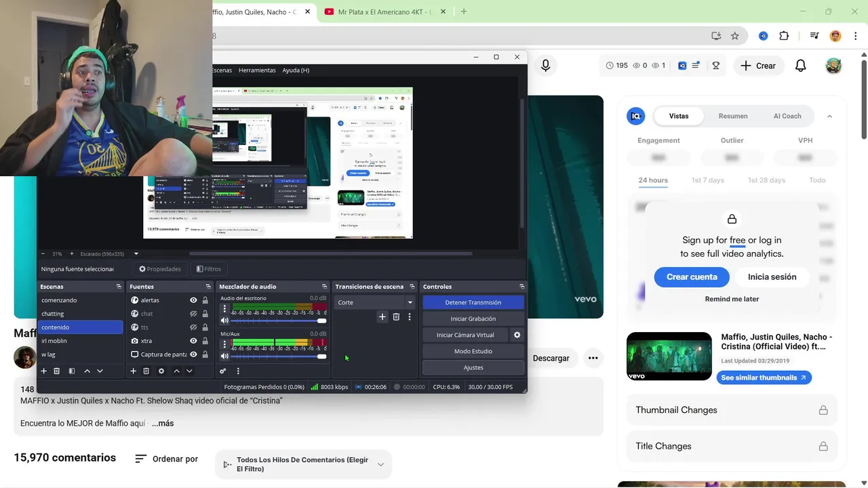Toggle lock on alertas source
This screenshot has width=868, height=488.
[x=205, y=300]
